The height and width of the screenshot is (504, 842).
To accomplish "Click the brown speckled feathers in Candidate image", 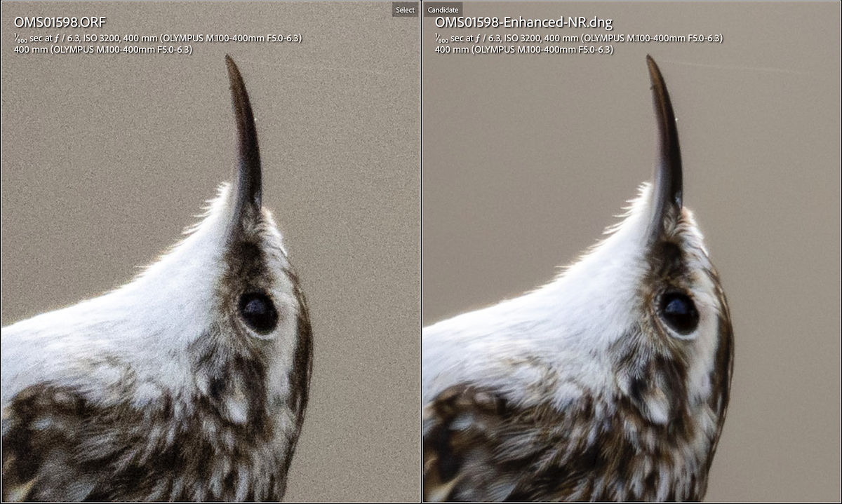I will tap(526, 435).
